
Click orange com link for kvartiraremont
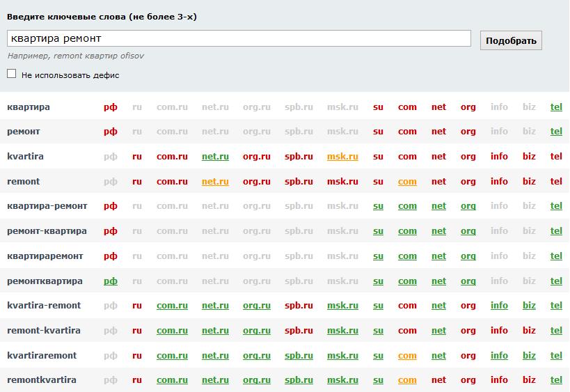click(x=407, y=356)
